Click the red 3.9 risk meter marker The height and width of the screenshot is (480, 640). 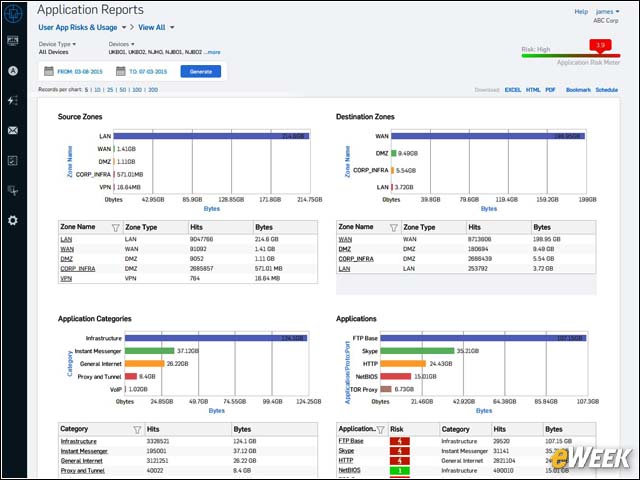(x=600, y=45)
